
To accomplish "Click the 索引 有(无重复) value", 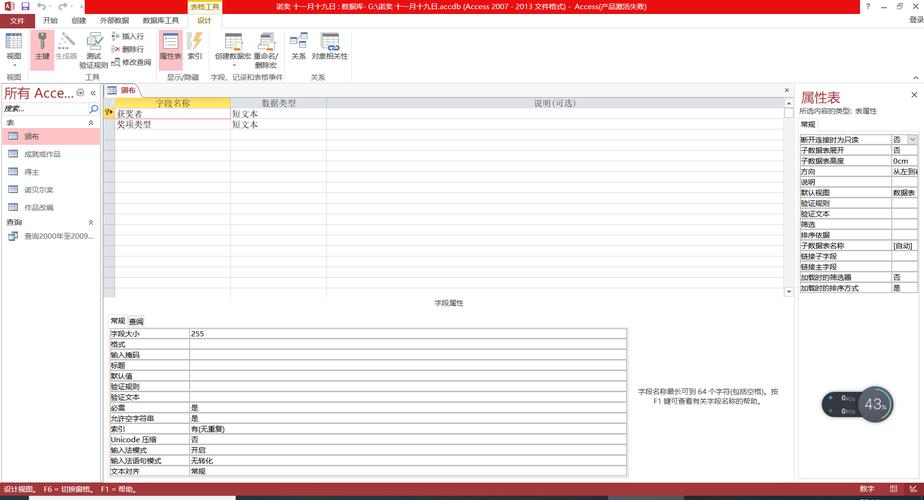I will coord(407,429).
